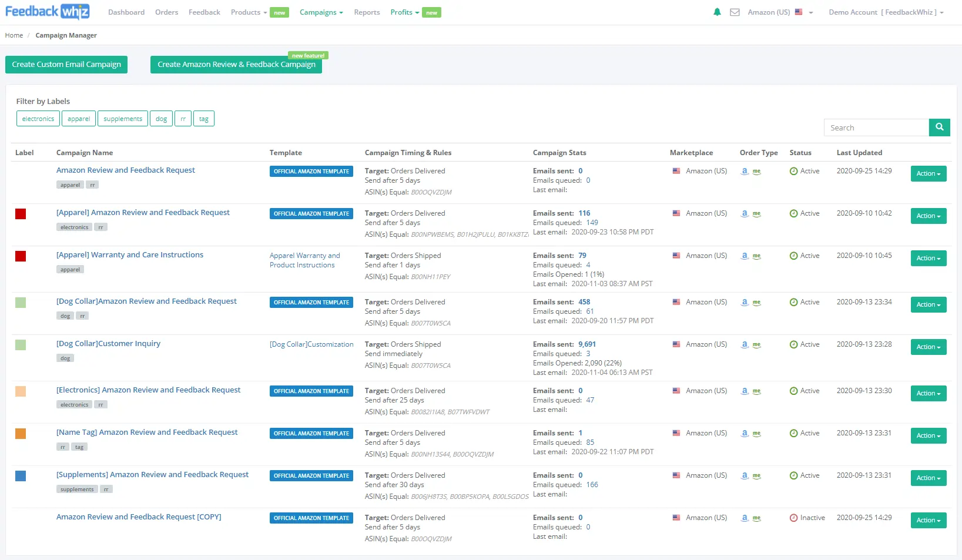The height and width of the screenshot is (560, 962).
Task: Open the messages envelope icon
Action: (x=735, y=12)
